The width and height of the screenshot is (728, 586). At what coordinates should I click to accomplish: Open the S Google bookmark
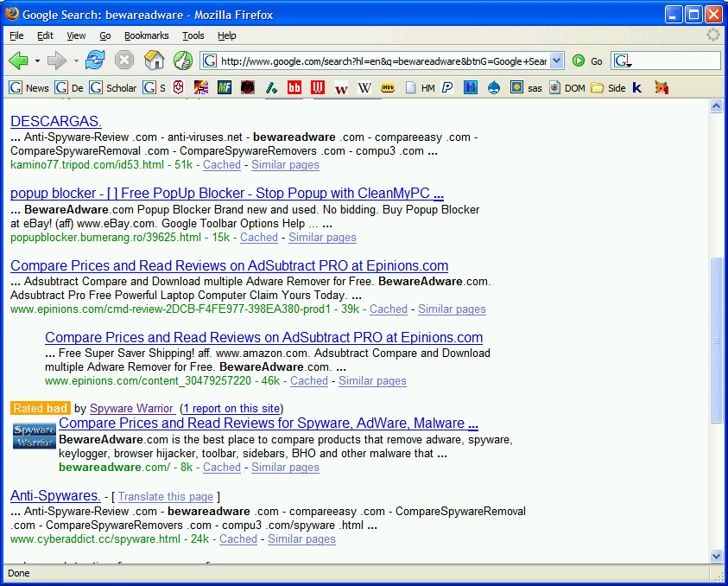pos(154,87)
